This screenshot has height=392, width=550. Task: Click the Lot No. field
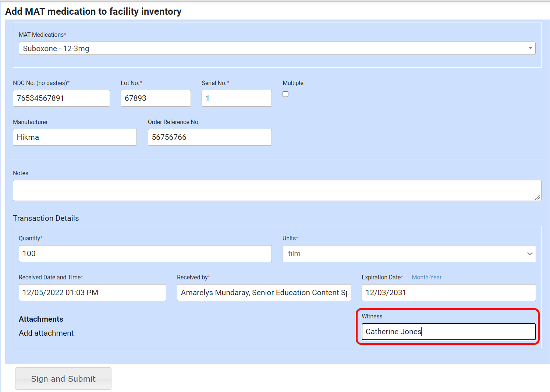155,98
